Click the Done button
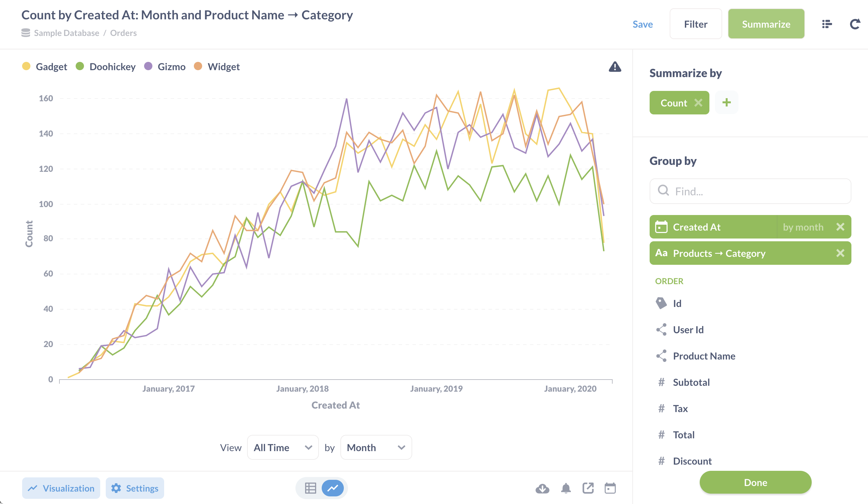This screenshot has height=504, width=868. (755, 482)
